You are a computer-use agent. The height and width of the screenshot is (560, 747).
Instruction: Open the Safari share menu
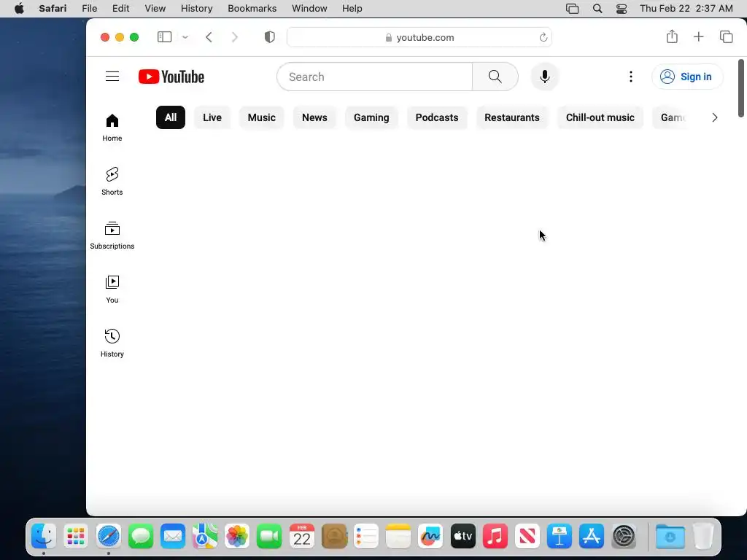[672, 36]
